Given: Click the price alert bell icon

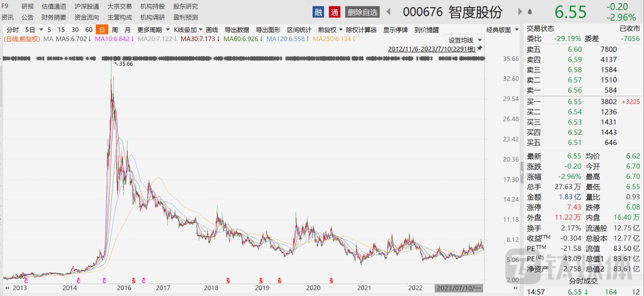Looking at the screenshot, I should coord(530,12).
